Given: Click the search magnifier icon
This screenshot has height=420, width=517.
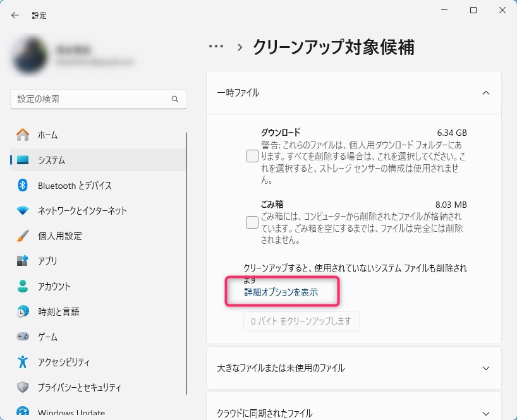Looking at the screenshot, I should pyautogui.click(x=175, y=99).
